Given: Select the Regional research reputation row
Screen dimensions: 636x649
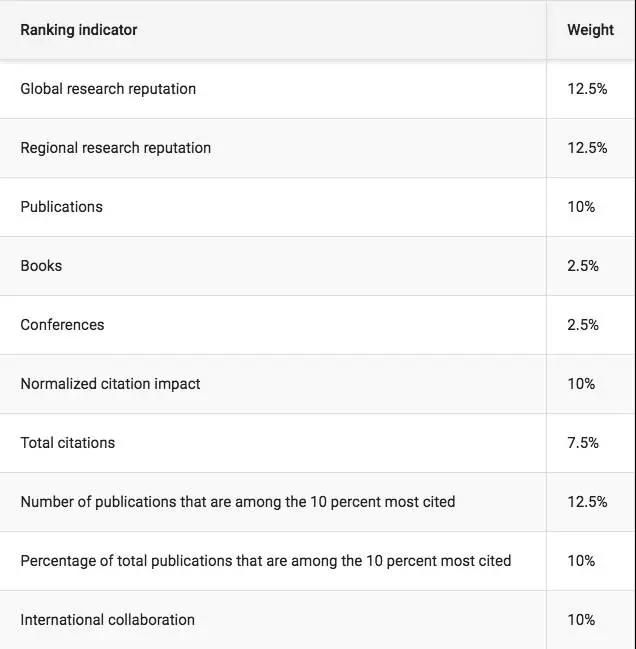Looking at the screenshot, I should pyautogui.click(x=318, y=148).
